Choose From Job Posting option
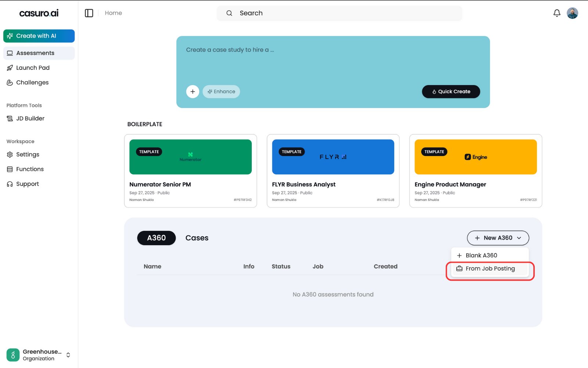The image size is (588, 368). coord(490,269)
